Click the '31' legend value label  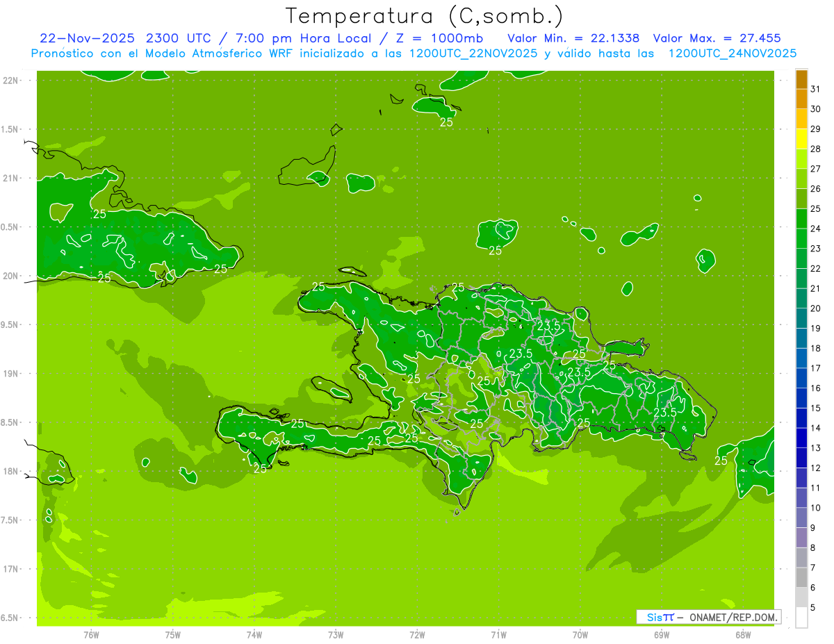click(x=816, y=89)
